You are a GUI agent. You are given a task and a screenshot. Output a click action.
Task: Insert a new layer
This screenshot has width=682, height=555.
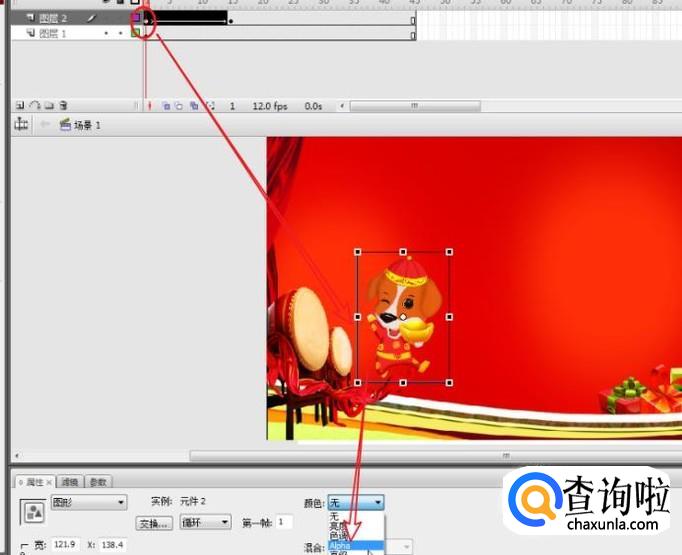[x=20, y=105]
